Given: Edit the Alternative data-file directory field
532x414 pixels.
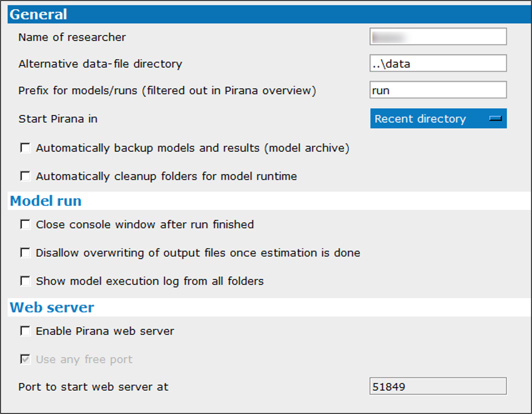Looking at the screenshot, I should click(438, 63).
